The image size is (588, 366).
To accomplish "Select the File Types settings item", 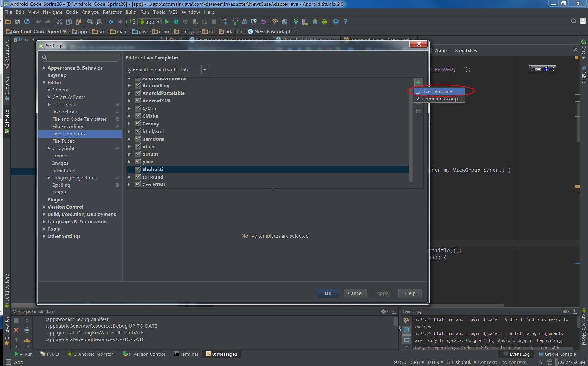I will pos(63,141).
